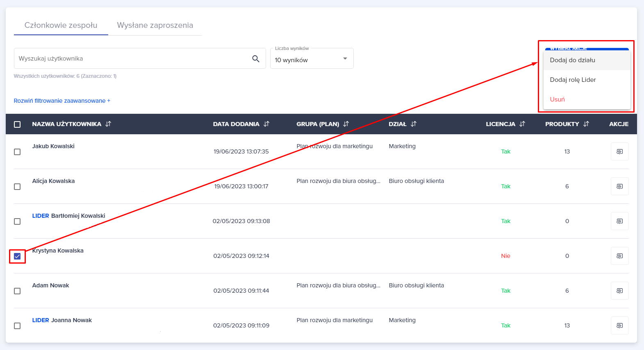Sort by Nazwa użytkownika arrows icon
Viewport: 644px width, 350px height.
pos(108,124)
